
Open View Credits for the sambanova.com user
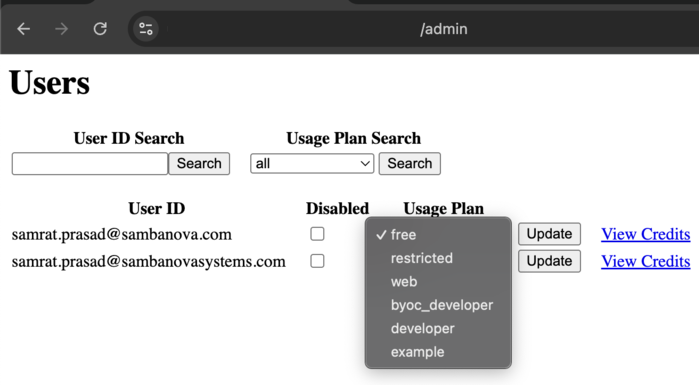[x=646, y=234]
